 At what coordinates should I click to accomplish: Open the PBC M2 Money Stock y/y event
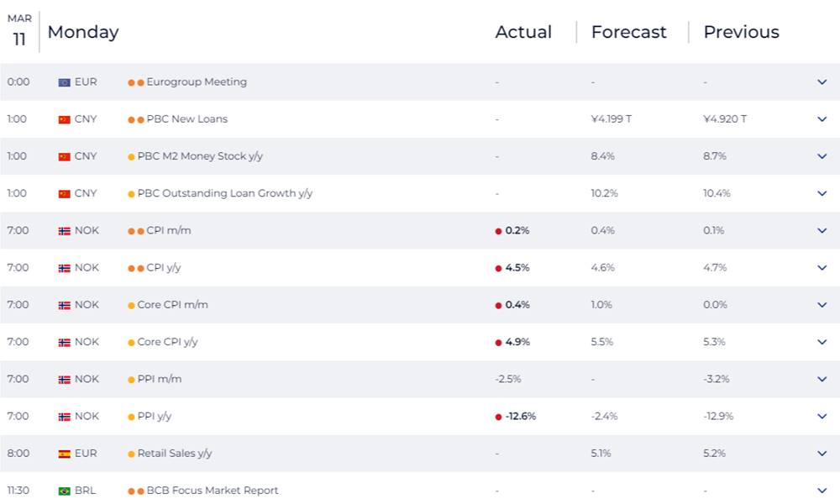(199, 156)
